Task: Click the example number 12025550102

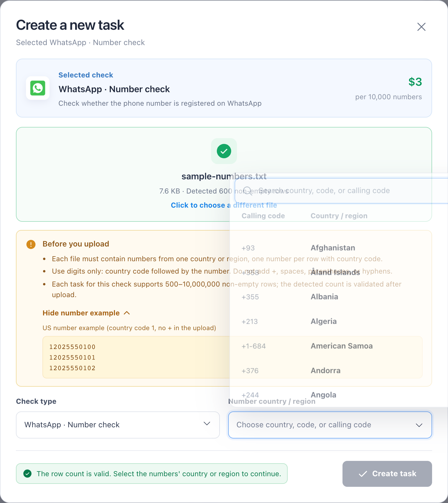Action: point(72,368)
